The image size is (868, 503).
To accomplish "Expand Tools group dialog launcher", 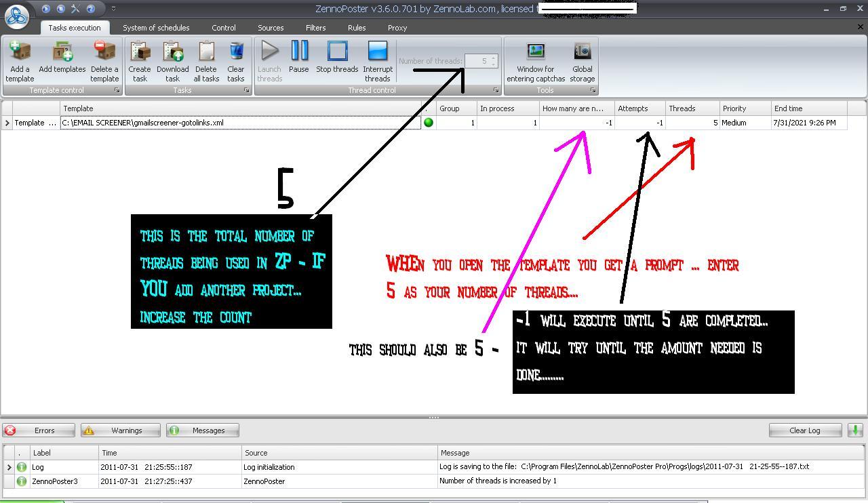I will pyautogui.click(x=593, y=90).
